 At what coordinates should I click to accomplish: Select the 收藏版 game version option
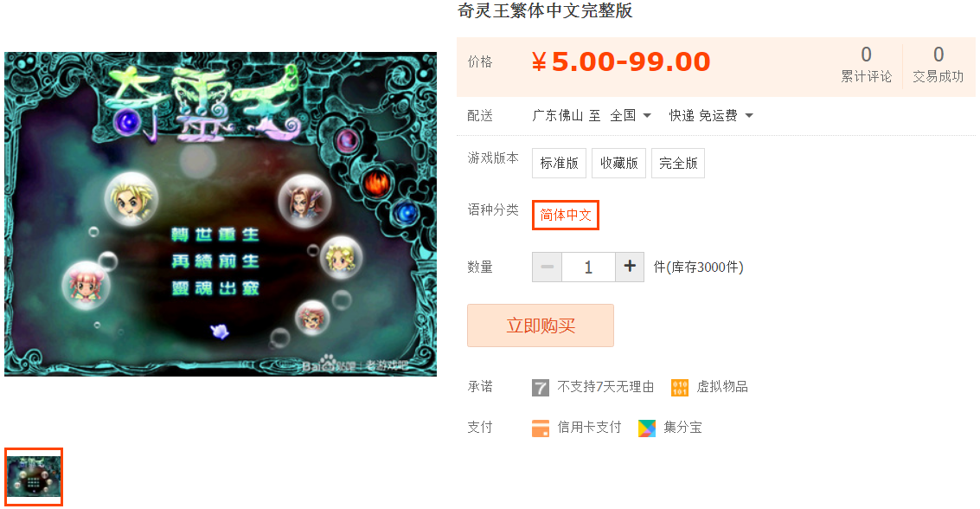[618, 164]
